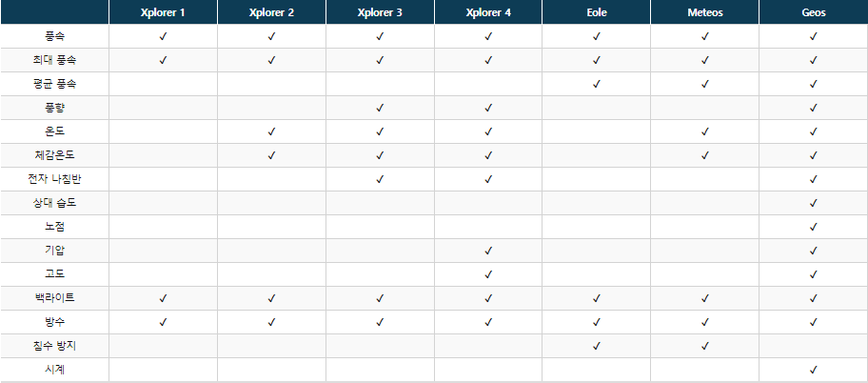Click the 최대 풍속 row label
This screenshot has width=868, height=383.
(54, 60)
